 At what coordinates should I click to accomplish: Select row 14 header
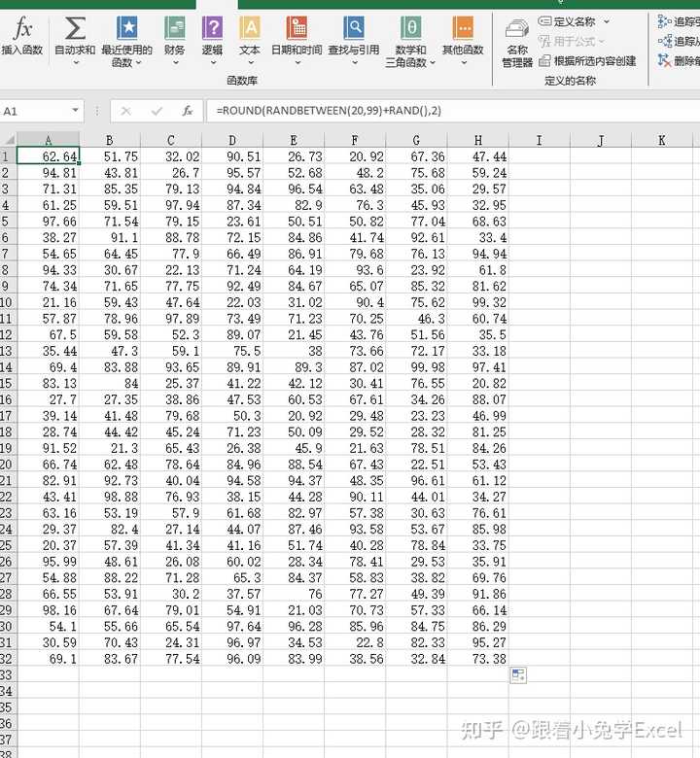coord(7,367)
